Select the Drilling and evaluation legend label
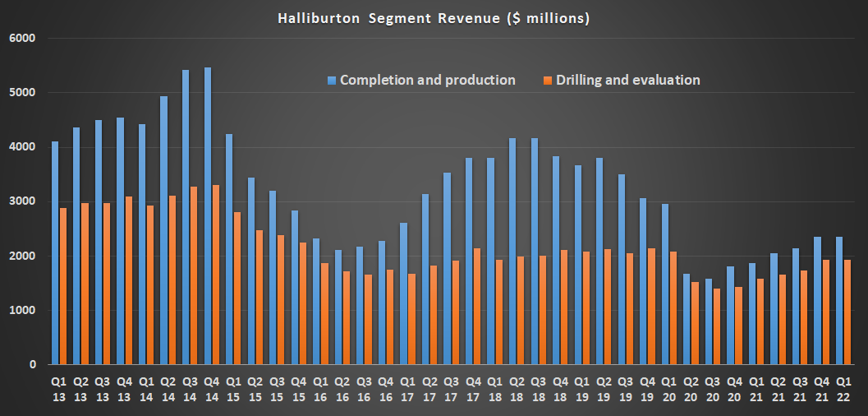The height and width of the screenshot is (416, 868). [x=627, y=81]
